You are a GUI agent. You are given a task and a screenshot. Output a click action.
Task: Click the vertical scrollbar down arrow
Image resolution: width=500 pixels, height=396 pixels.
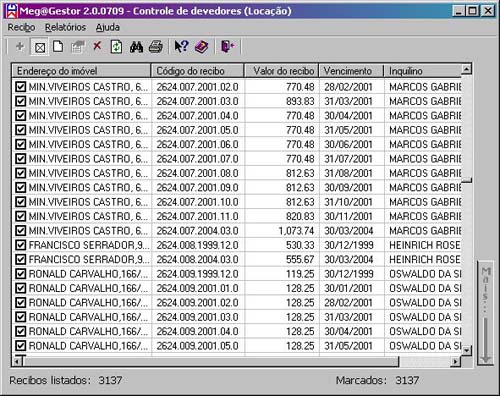click(x=467, y=351)
